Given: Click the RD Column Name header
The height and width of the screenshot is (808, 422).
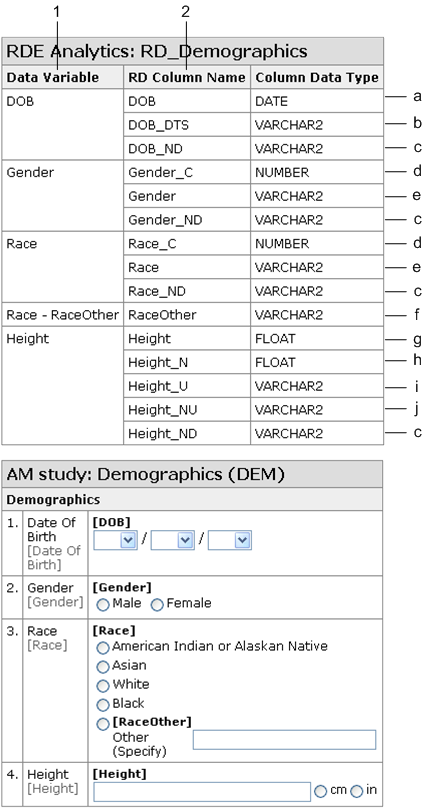Looking at the screenshot, I should point(187,77).
